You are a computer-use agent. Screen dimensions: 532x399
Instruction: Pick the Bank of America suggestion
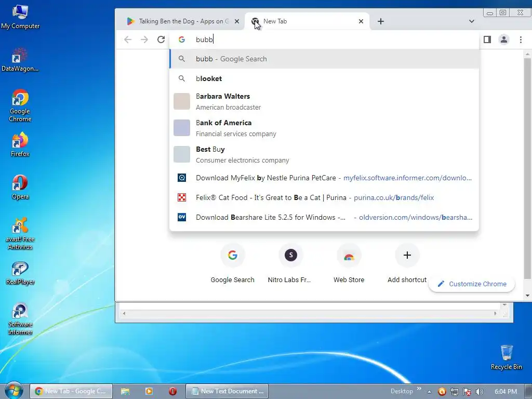[x=324, y=128]
